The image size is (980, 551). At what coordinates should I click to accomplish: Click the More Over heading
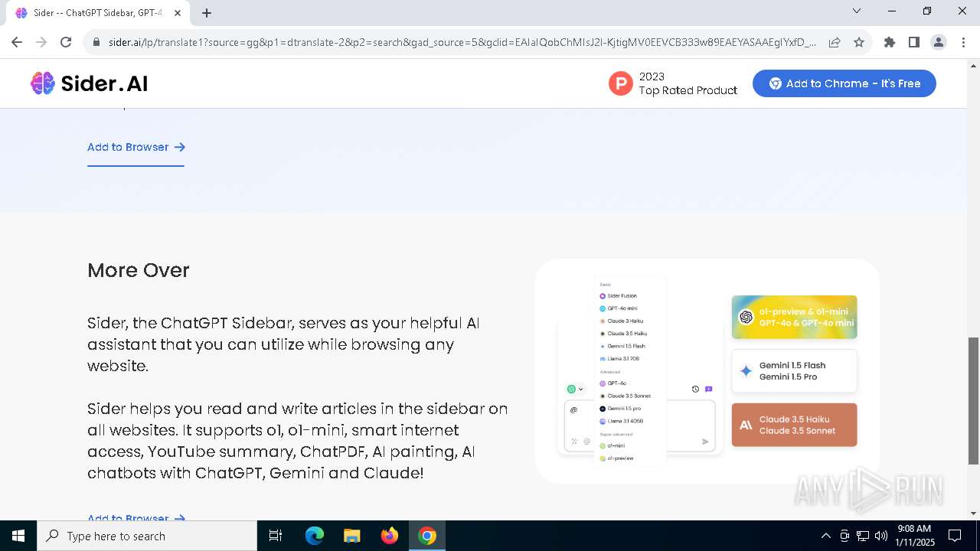tap(139, 270)
